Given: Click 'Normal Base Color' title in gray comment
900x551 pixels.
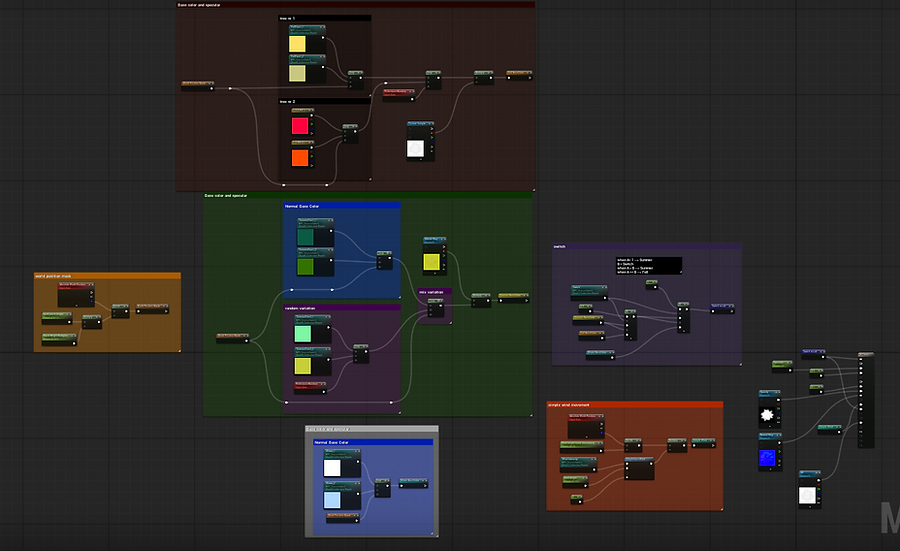Looking at the screenshot, I should point(331,443).
